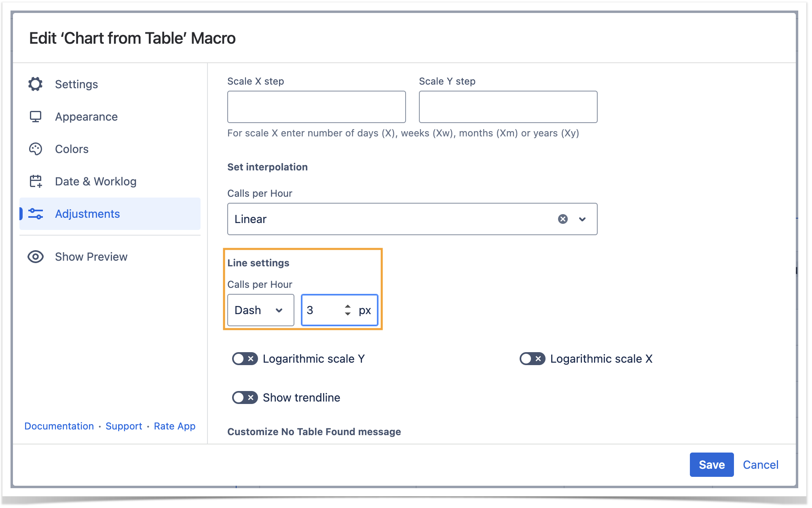
Task: Enable Logarithmic scale Y toggle
Action: [x=245, y=359]
